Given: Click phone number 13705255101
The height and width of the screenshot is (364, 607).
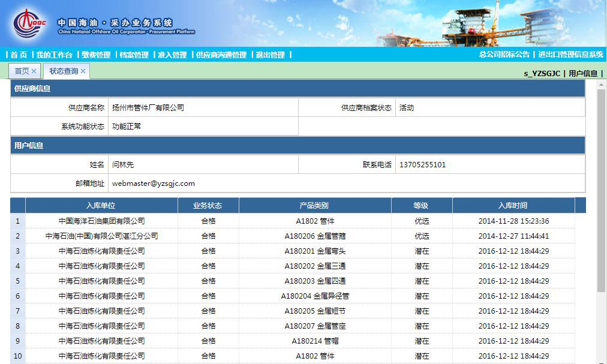Looking at the screenshot, I should tap(422, 164).
